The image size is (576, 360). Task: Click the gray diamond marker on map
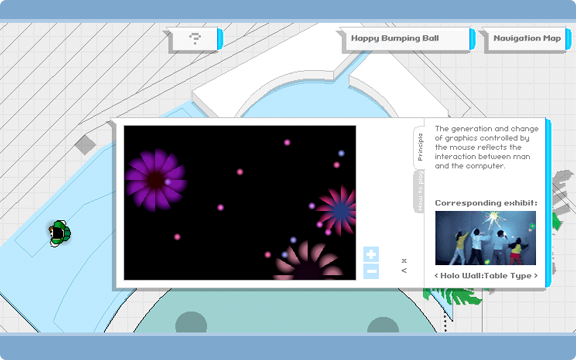[85, 144]
